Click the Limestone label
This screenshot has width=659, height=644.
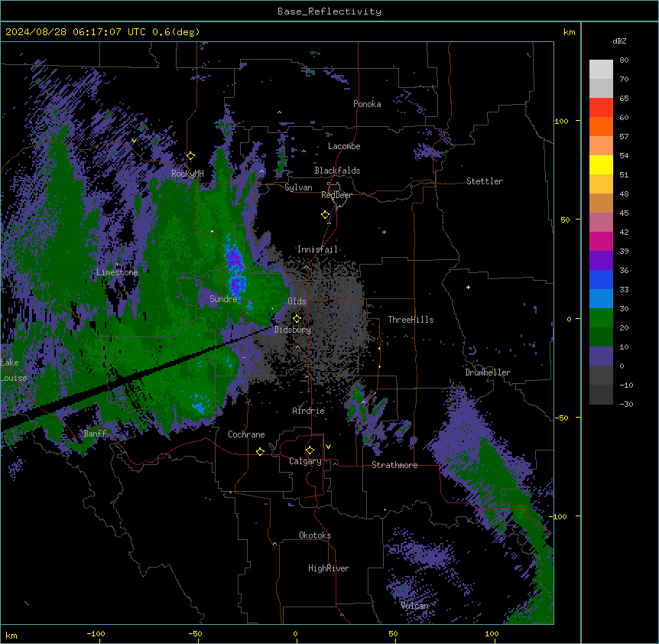[x=117, y=272]
